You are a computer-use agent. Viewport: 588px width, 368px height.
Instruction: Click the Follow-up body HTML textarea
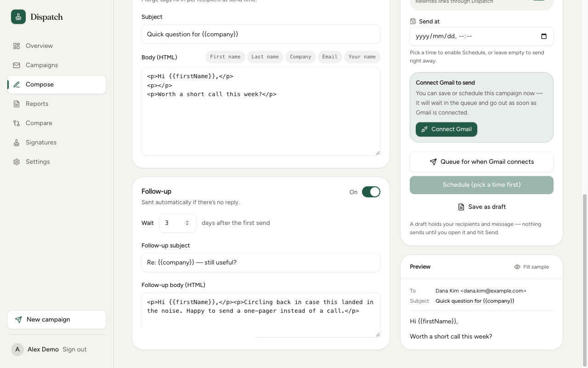[261, 315]
